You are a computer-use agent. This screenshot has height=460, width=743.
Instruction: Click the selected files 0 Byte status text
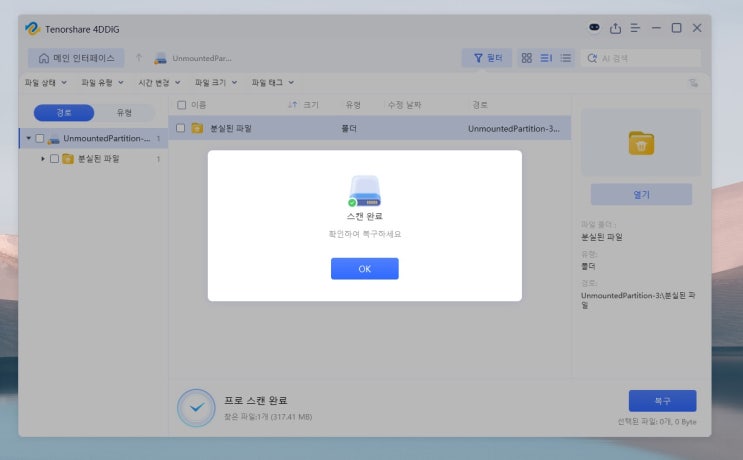pyautogui.click(x=657, y=422)
